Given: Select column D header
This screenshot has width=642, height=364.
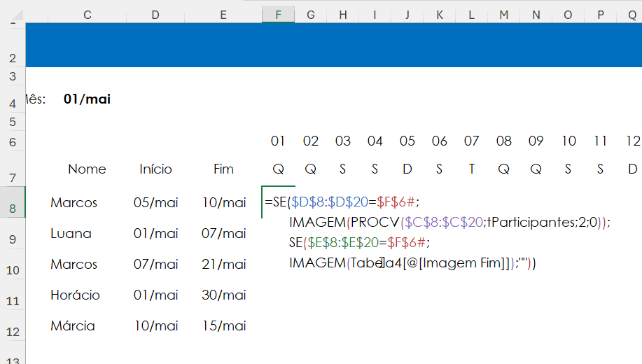Looking at the screenshot, I should (x=155, y=15).
